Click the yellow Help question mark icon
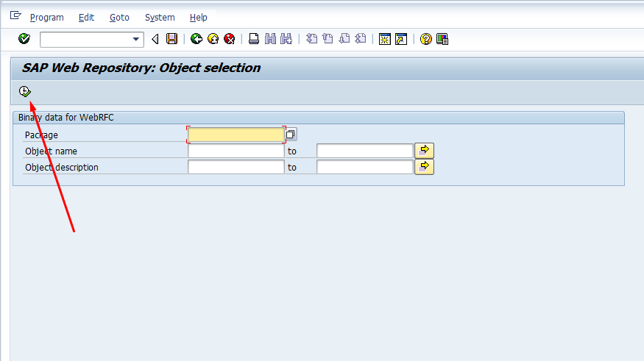The width and height of the screenshot is (644, 361). point(426,39)
